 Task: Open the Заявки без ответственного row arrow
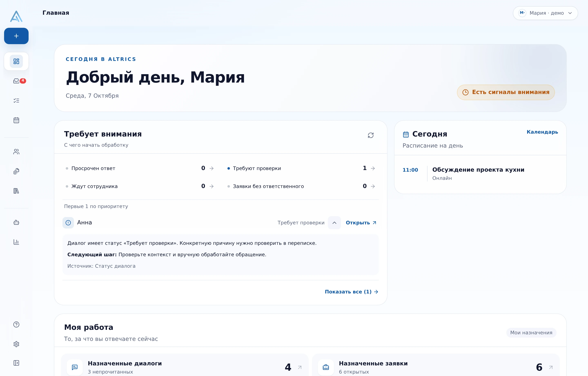click(x=373, y=186)
